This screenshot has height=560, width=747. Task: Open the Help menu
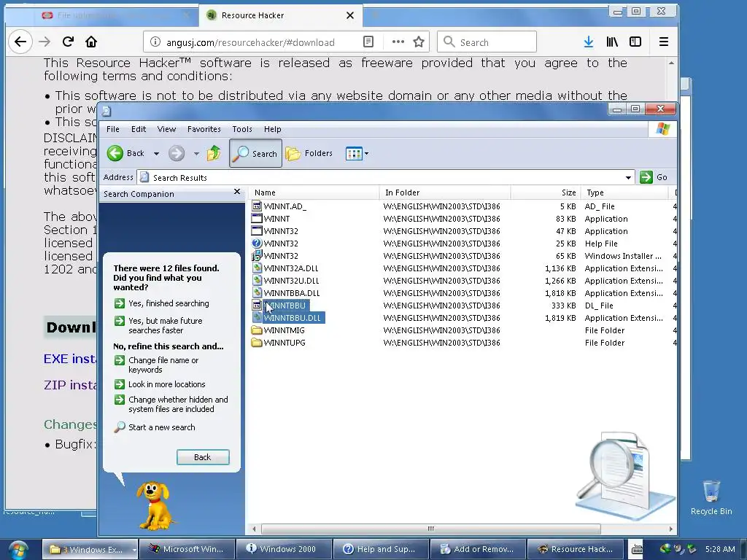[x=273, y=129]
